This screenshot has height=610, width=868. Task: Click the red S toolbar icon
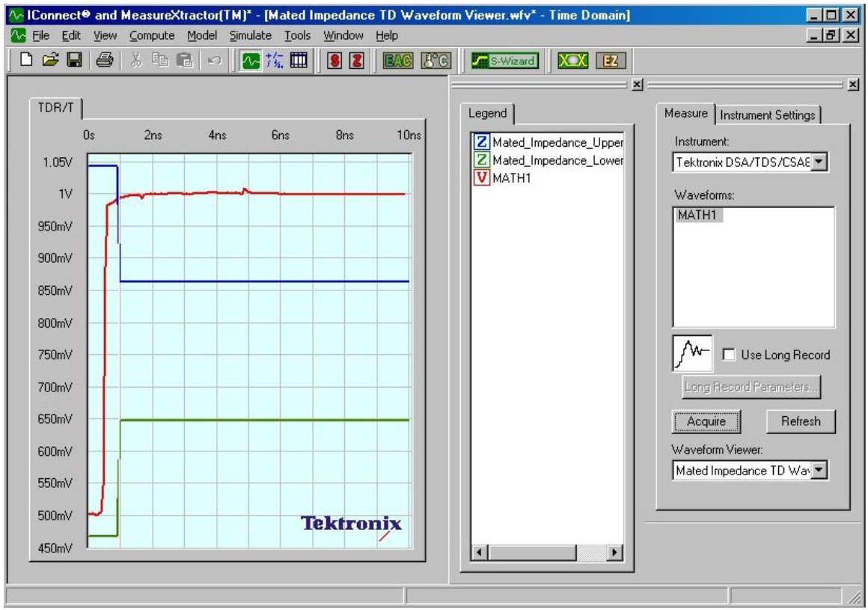(x=334, y=61)
